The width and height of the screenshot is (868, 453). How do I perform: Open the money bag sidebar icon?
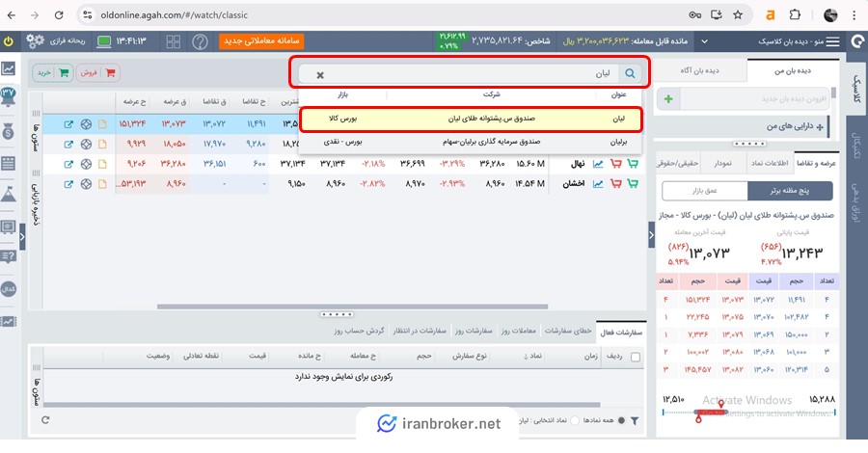point(9,132)
